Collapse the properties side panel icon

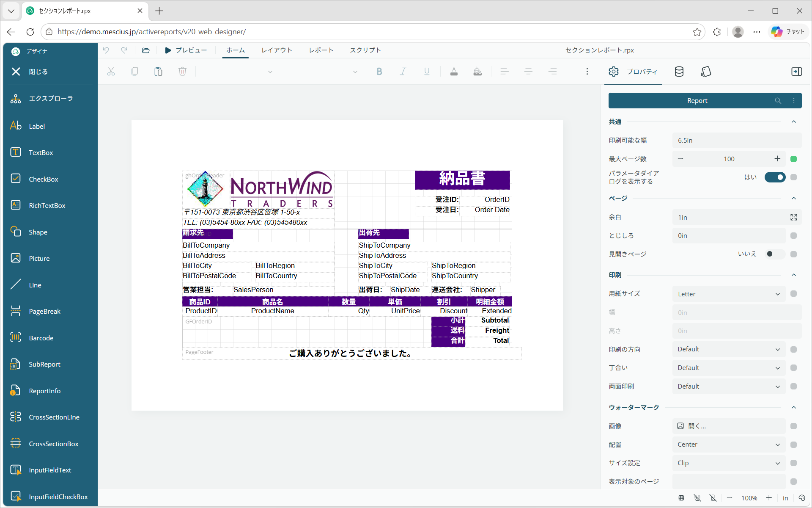[x=796, y=72]
